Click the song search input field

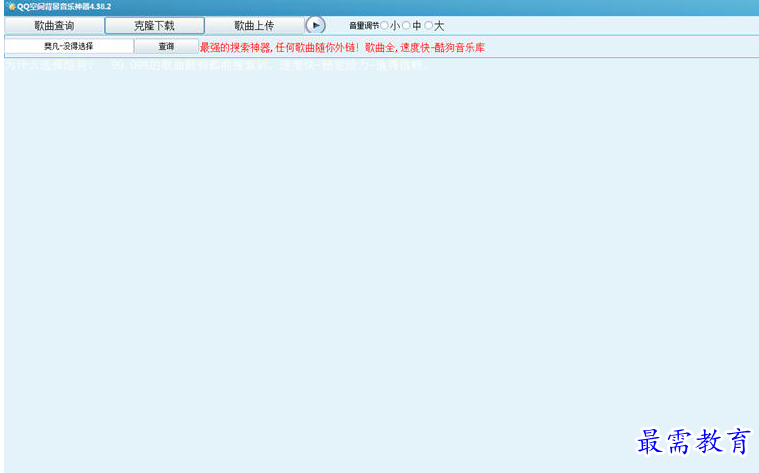(x=69, y=46)
